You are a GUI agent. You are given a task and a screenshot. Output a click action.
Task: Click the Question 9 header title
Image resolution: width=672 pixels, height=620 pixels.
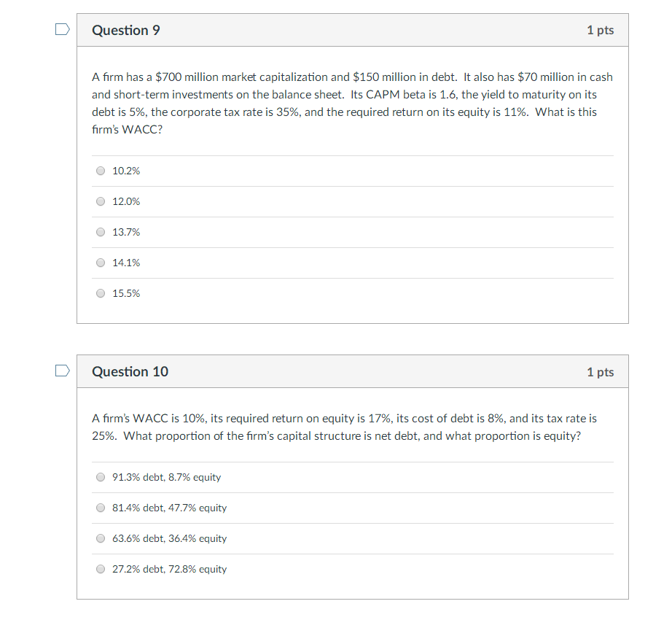pos(125,30)
